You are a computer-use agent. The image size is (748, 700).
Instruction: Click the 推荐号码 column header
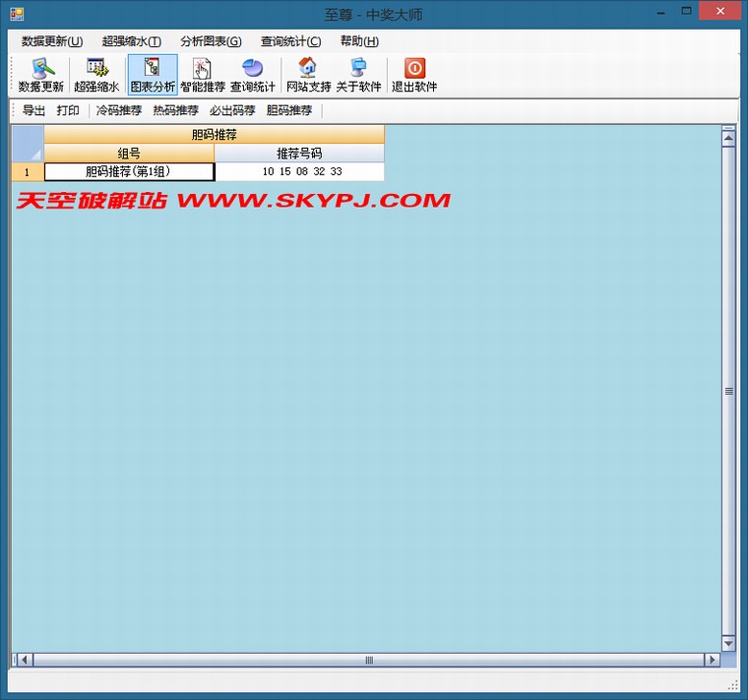[x=299, y=154]
